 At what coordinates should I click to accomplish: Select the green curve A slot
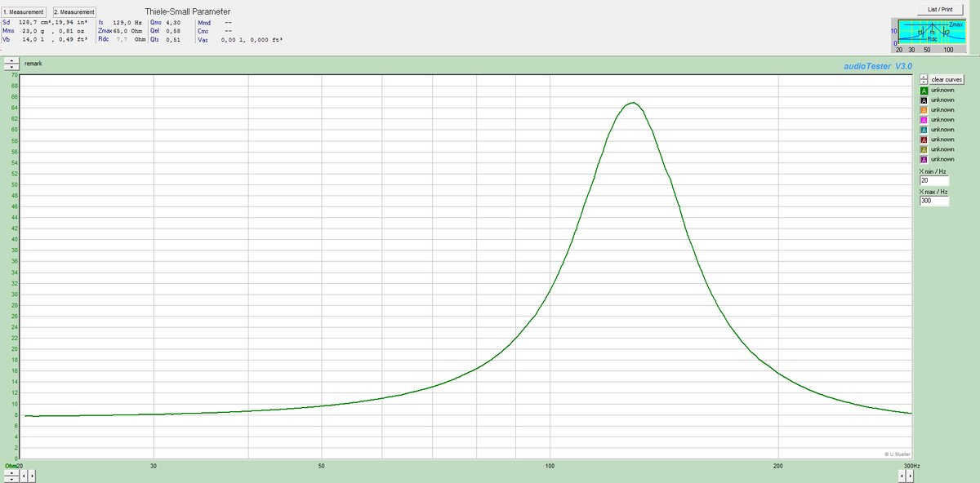coord(924,90)
